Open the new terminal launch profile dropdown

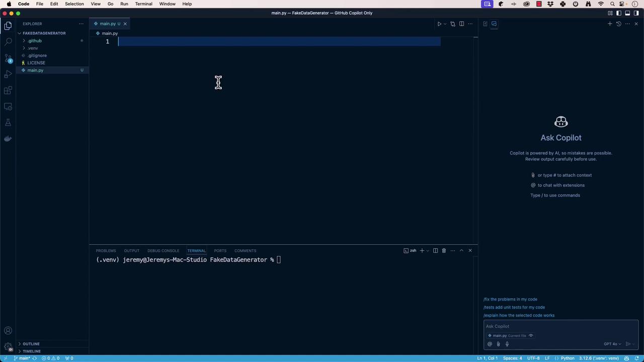[427, 250]
